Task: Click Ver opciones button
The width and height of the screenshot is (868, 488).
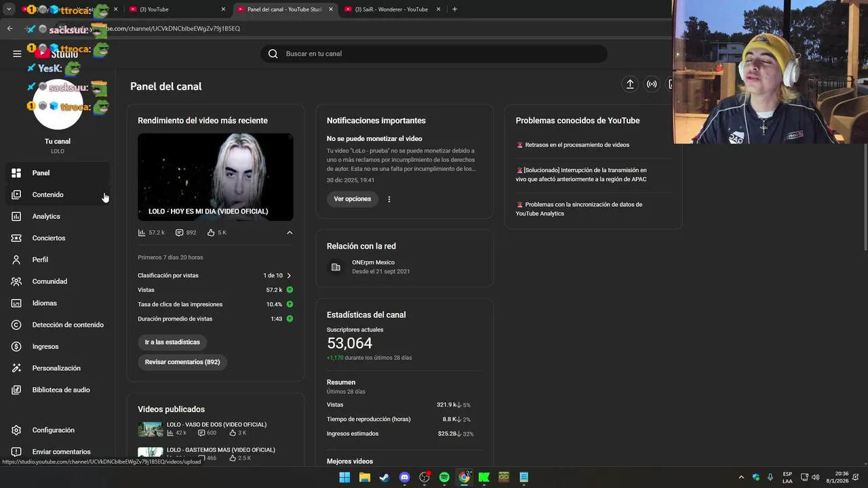Action: tap(353, 199)
